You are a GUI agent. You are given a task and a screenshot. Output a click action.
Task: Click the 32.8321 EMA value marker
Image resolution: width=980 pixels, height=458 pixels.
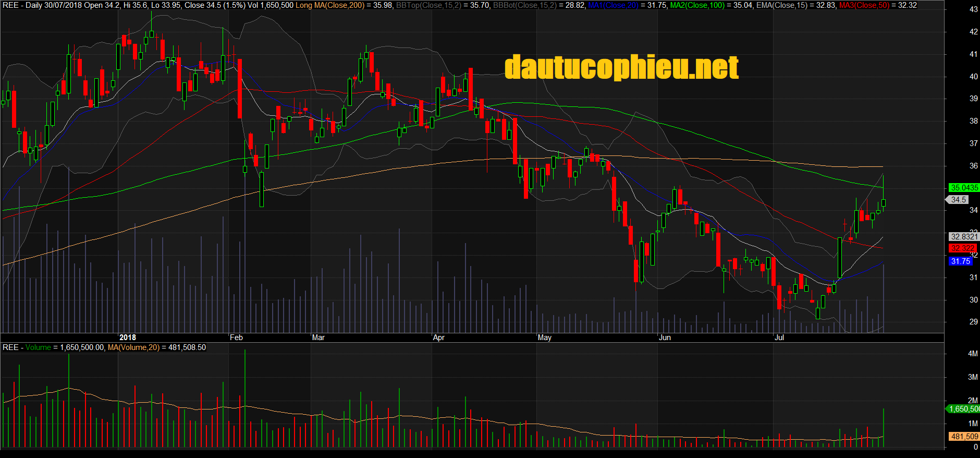coord(963,236)
